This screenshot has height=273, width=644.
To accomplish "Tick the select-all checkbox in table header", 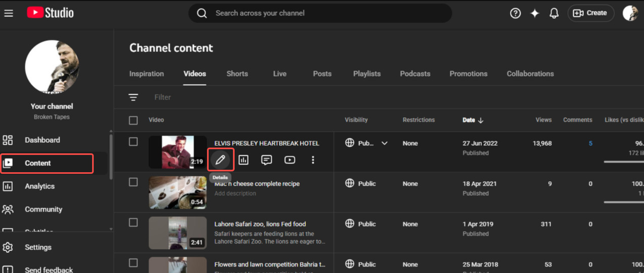I will 133,120.
